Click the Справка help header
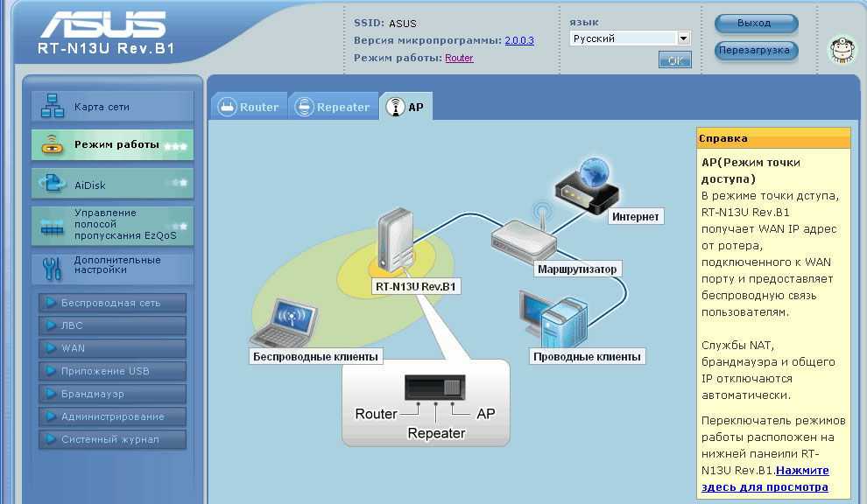Screen dimensions: 867x504 click(x=773, y=138)
